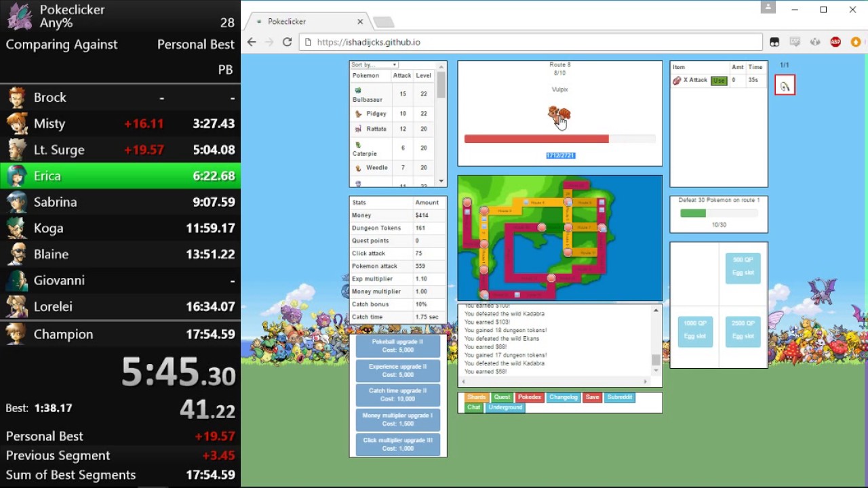Image resolution: width=868 pixels, height=488 pixels.
Task: Select the Rattata sprite in the Pokemon list
Action: click(359, 129)
